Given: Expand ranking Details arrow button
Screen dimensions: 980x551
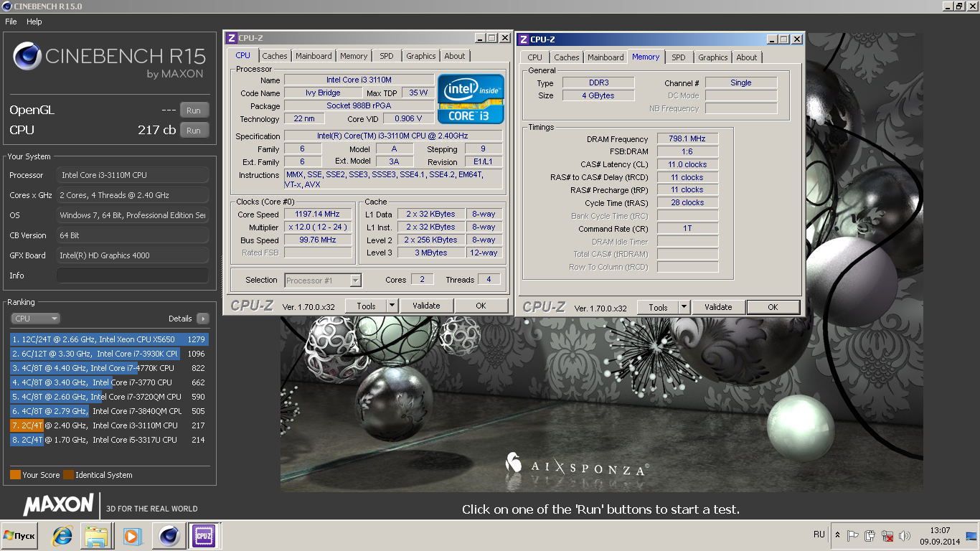Looking at the screenshot, I should pyautogui.click(x=202, y=319).
